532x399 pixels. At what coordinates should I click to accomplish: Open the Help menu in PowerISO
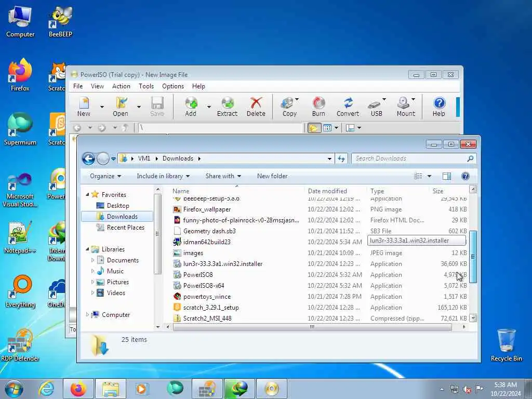[x=198, y=86]
